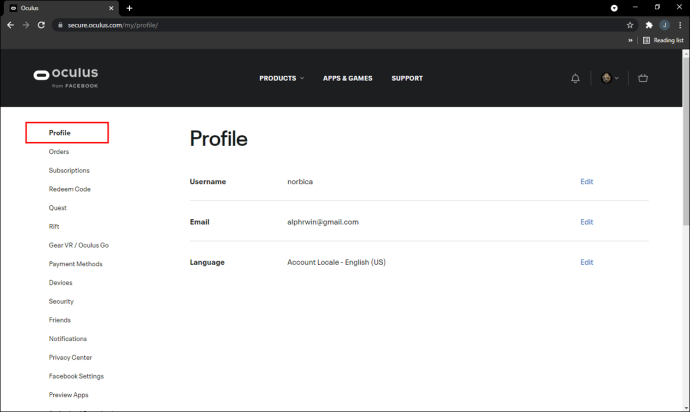Reload the page with refresh icon
This screenshot has height=412, width=690.
tap(41, 25)
